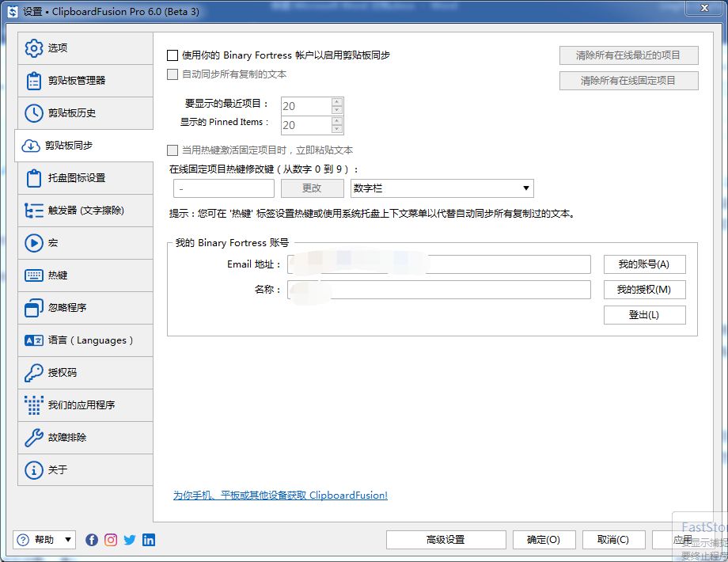
Task: Click the 要显示的最近项目 number field
Action: 306,106
